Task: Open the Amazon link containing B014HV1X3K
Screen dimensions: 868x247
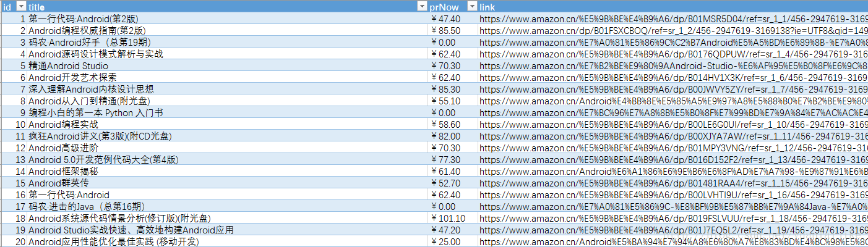Action: [x=673, y=77]
